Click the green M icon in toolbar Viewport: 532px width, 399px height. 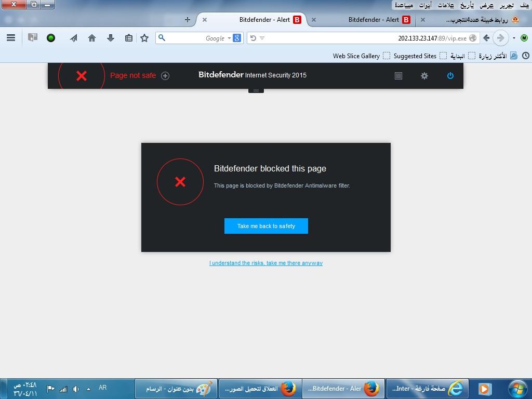pos(524,38)
